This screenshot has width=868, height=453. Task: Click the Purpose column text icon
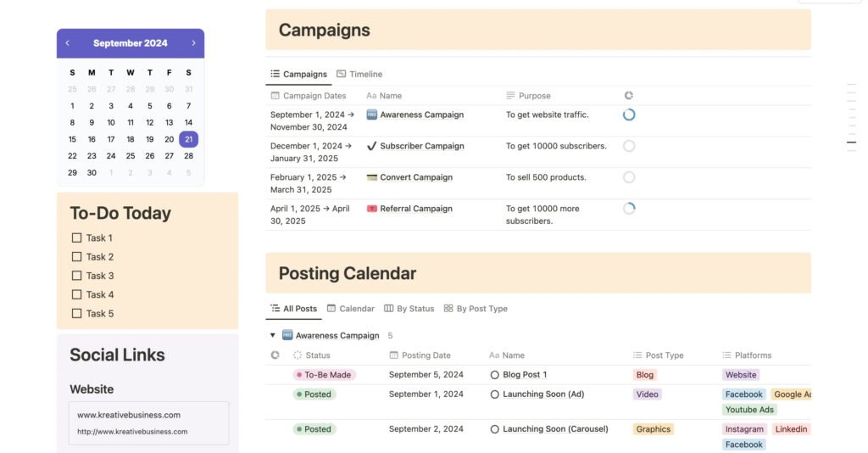[x=510, y=95]
